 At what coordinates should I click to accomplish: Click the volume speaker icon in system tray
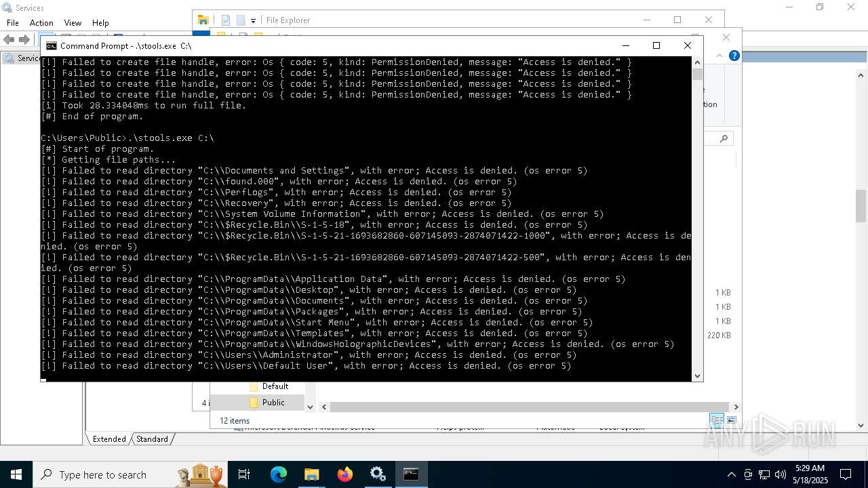tap(781, 474)
